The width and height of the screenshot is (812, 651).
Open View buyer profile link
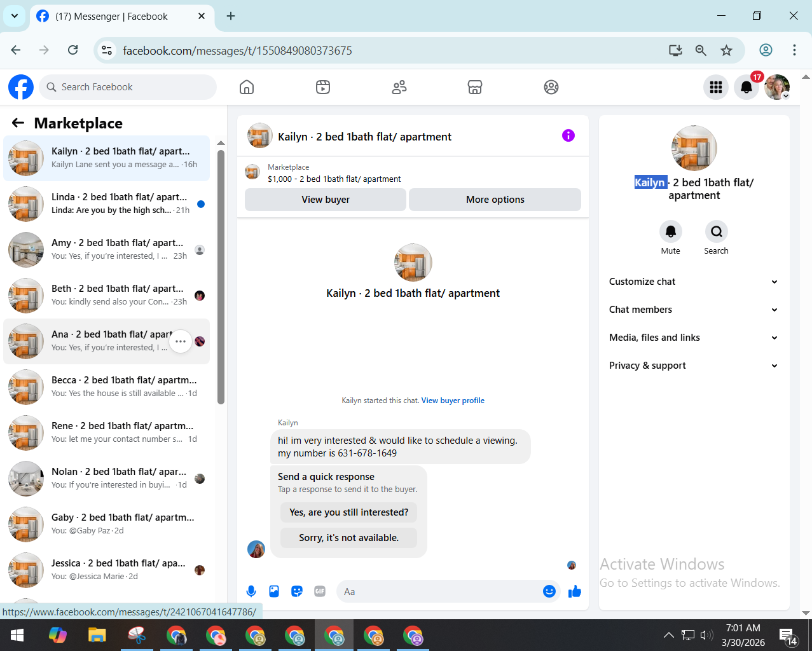(x=453, y=401)
